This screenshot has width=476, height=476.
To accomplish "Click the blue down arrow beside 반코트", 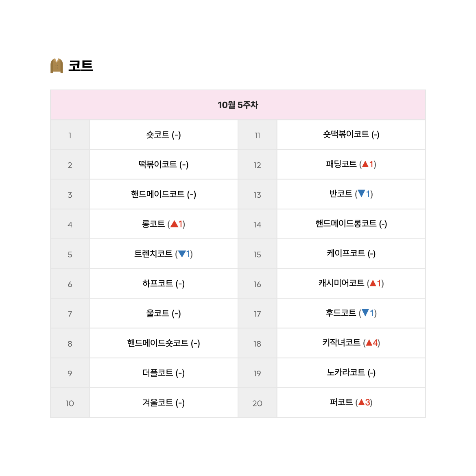I will point(361,193).
